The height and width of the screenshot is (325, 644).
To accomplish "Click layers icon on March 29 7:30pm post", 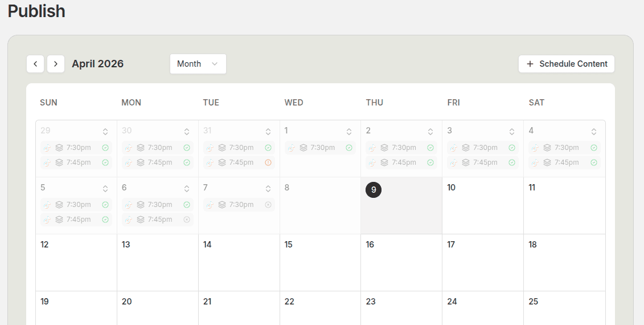I will 59,148.
